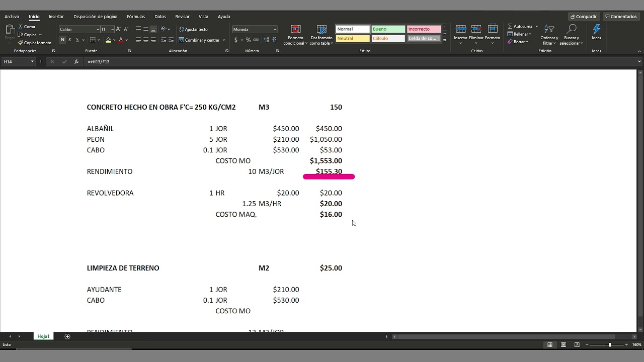Click the Pegar clipboard icon
644x362 pixels.
(x=10, y=30)
